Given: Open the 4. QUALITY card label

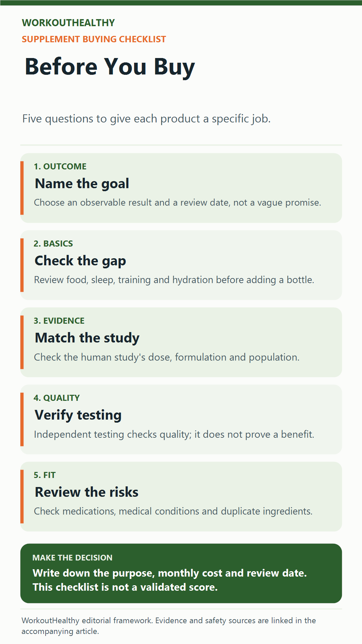Looking at the screenshot, I should [x=57, y=398].
